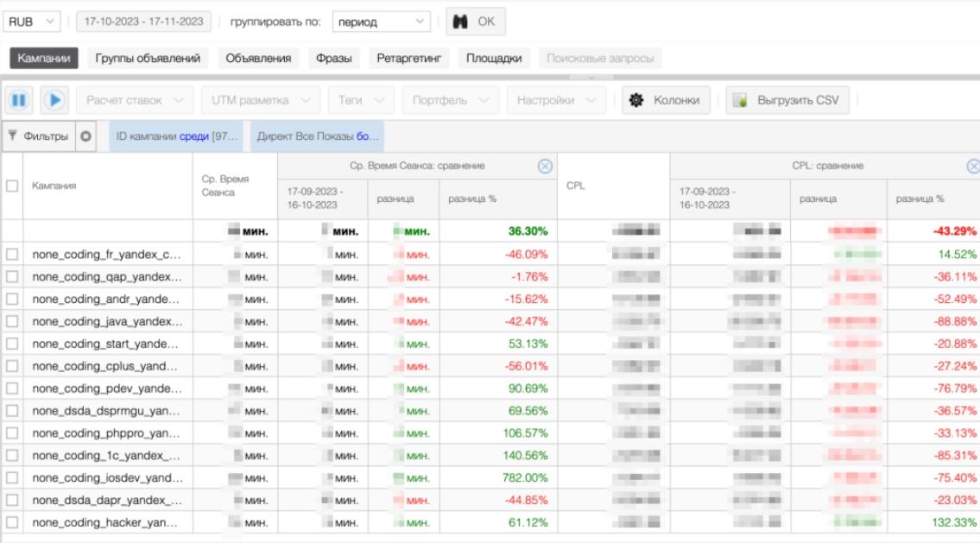Image resolution: width=980 pixels, height=543 pixels.
Task: Click the Фильтры button
Action: tap(39, 136)
